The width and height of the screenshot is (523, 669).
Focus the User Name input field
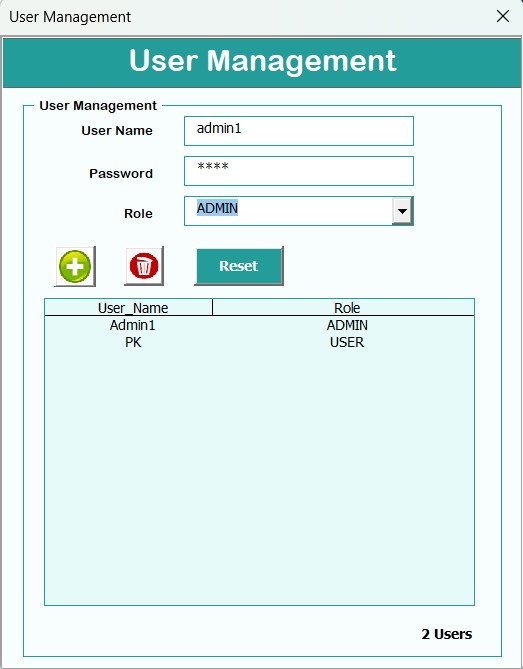coord(299,131)
